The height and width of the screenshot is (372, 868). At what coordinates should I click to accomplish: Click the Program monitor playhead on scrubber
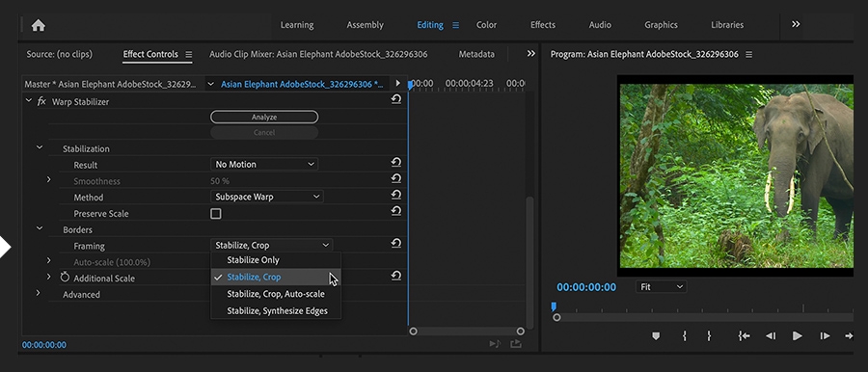click(553, 307)
